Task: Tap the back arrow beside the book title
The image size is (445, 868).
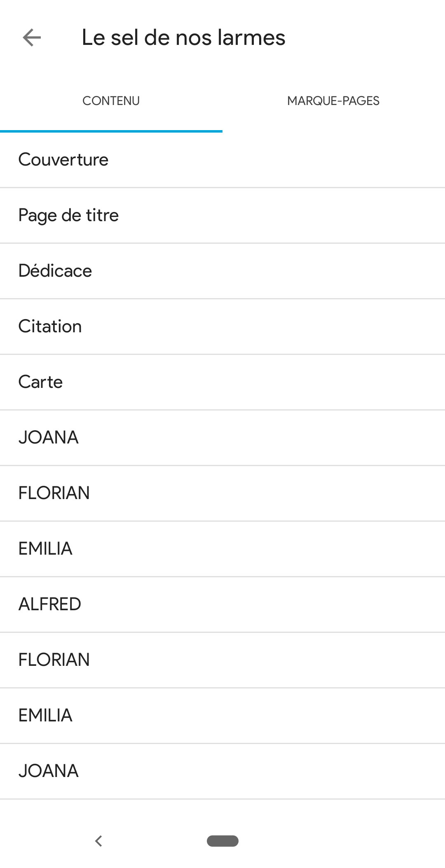Action: [x=32, y=38]
